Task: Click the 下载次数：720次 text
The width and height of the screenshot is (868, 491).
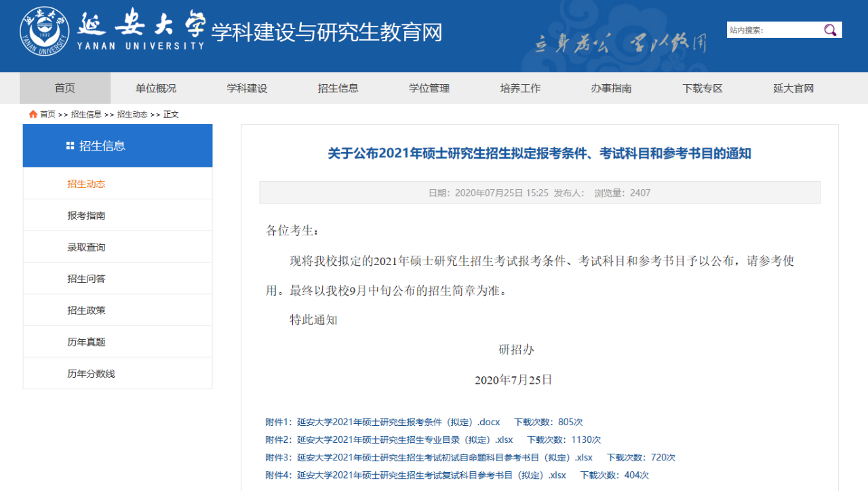Action: point(641,457)
